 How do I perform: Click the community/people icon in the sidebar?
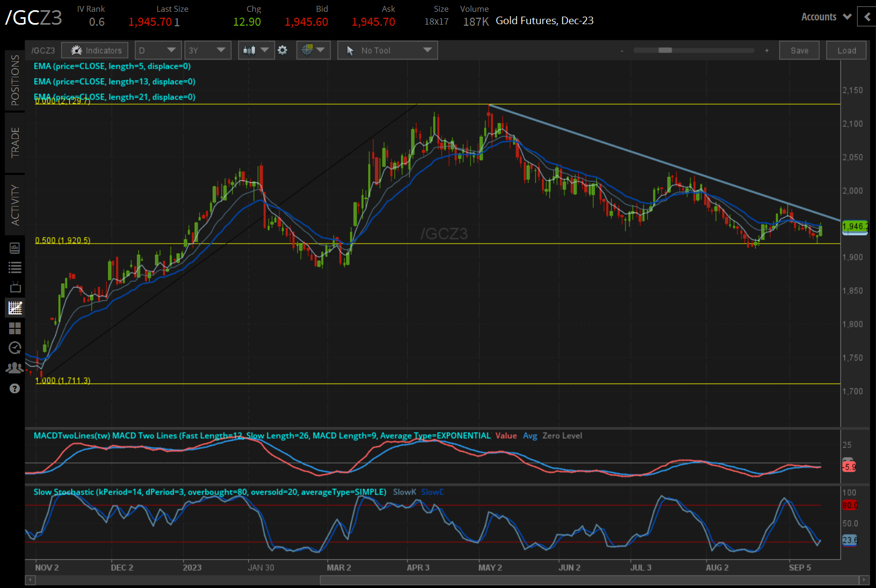[x=14, y=367]
